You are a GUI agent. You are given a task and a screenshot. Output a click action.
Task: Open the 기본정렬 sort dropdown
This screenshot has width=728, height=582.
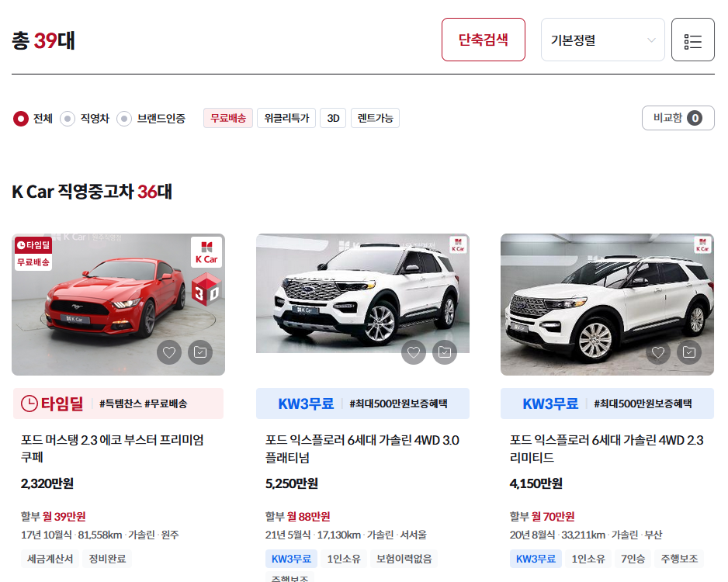[x=602, y=40]
